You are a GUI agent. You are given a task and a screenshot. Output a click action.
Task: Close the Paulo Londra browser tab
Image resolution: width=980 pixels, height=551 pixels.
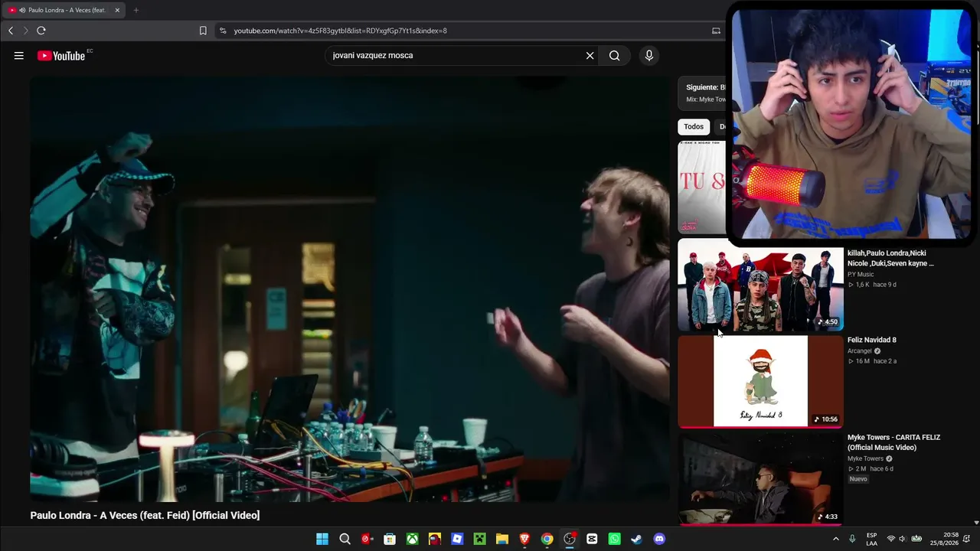click(117, 10)
